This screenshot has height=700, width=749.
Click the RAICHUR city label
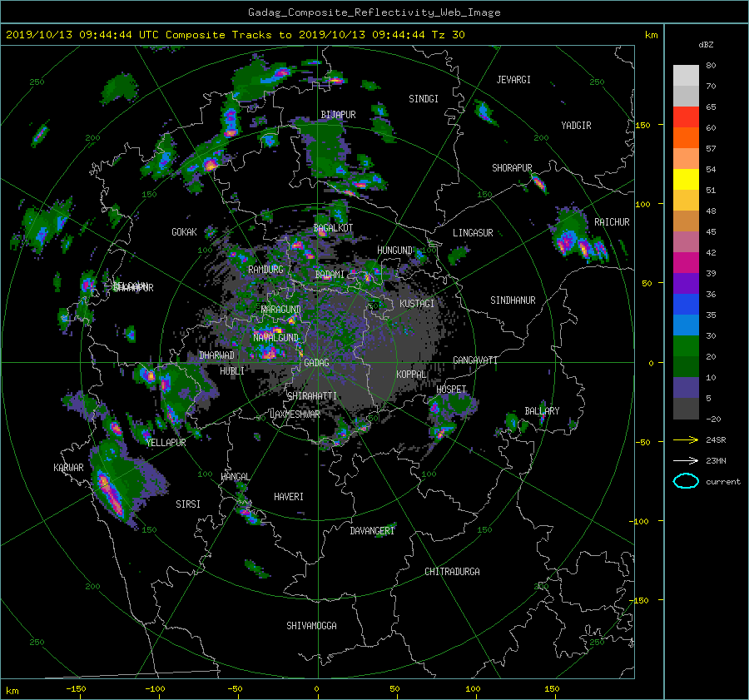(x=612, y=222)
